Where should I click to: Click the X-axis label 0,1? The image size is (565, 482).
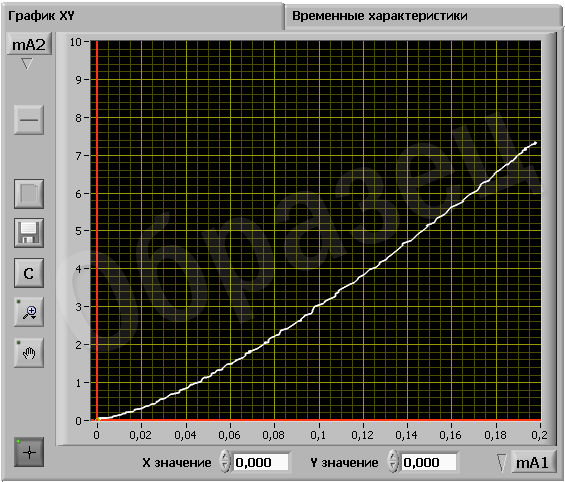pos(318,435)
